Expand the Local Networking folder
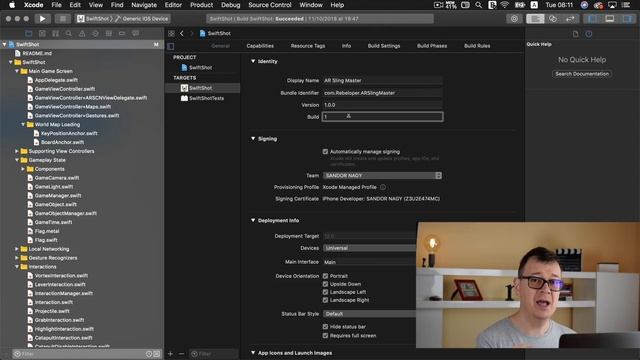Screen dimensions: 640x360 (x=17, y=249)
